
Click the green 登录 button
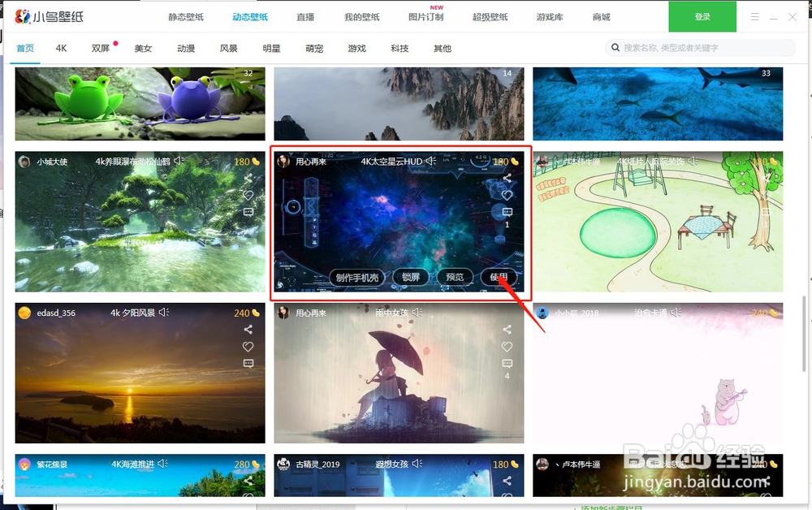tap(702, 16)
